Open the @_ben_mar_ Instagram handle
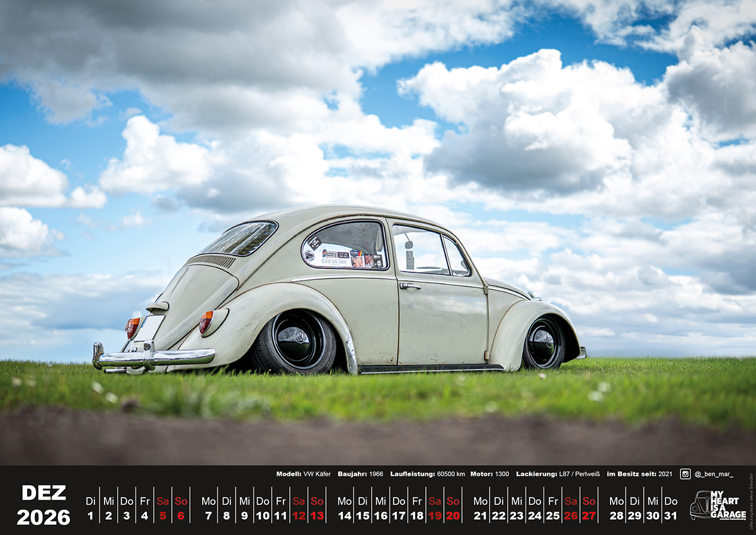 713,474
